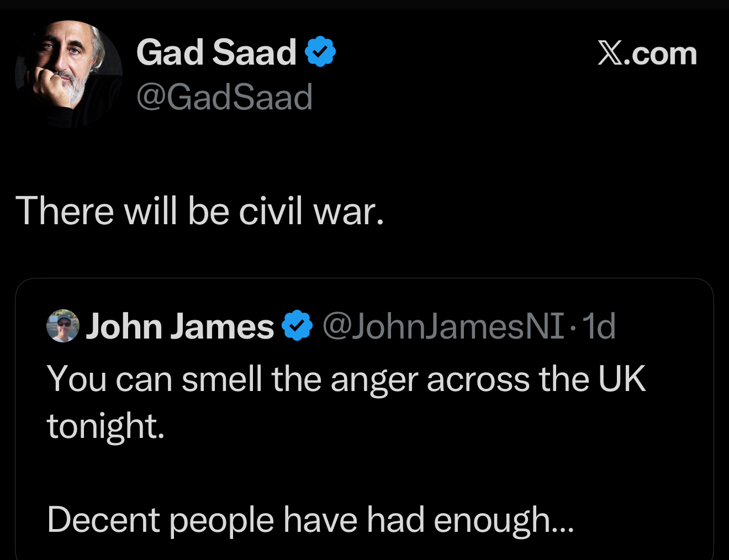Select the "There will be civil war." text
Viewport: 729px width, 560px height.
pos(199,211)
